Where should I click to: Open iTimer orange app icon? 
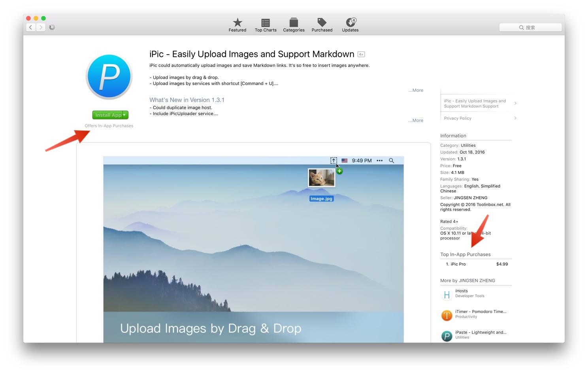tap(447, 315)
